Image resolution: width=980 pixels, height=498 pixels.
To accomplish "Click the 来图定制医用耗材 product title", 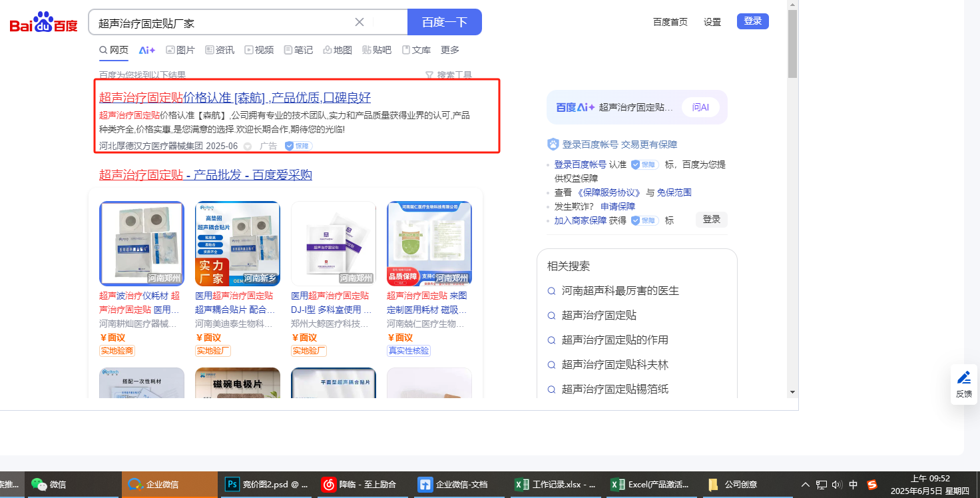I will click(428, 303).
